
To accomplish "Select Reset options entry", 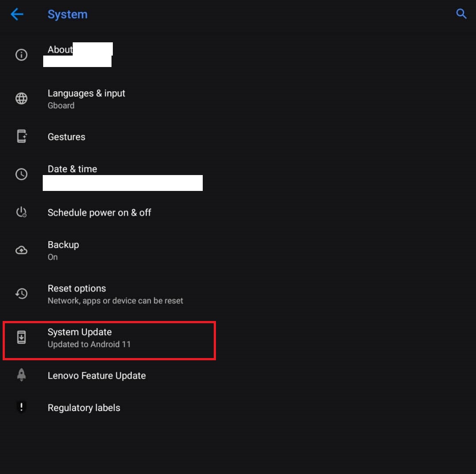I will [x=77, y=294].
